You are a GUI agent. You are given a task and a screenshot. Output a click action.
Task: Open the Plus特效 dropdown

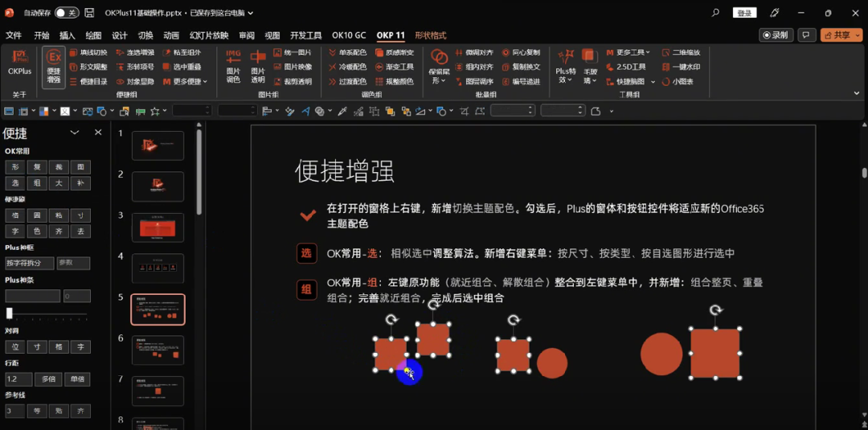(567, 66)
